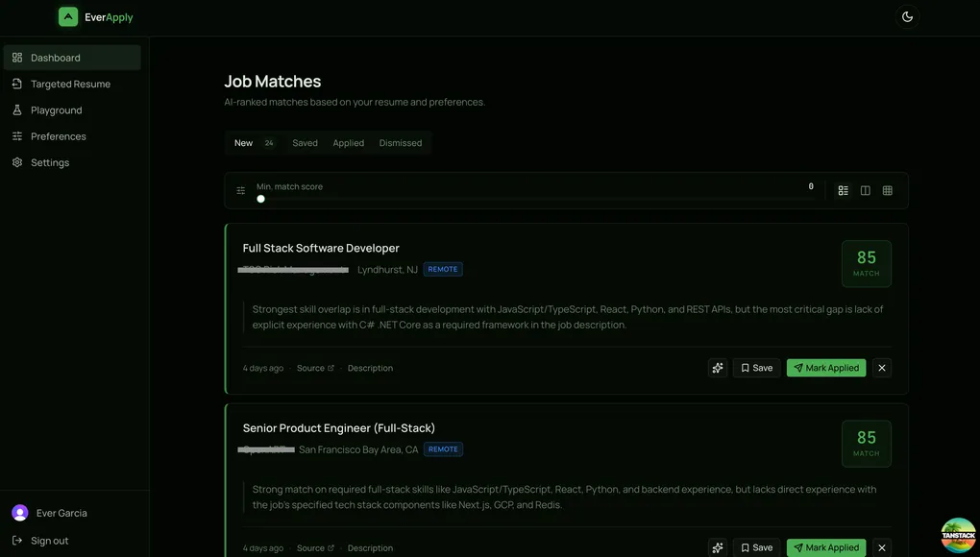Dismiss the Full Stack Software Developer job
The image size is (980, 557).
click(x=882, y=368)
